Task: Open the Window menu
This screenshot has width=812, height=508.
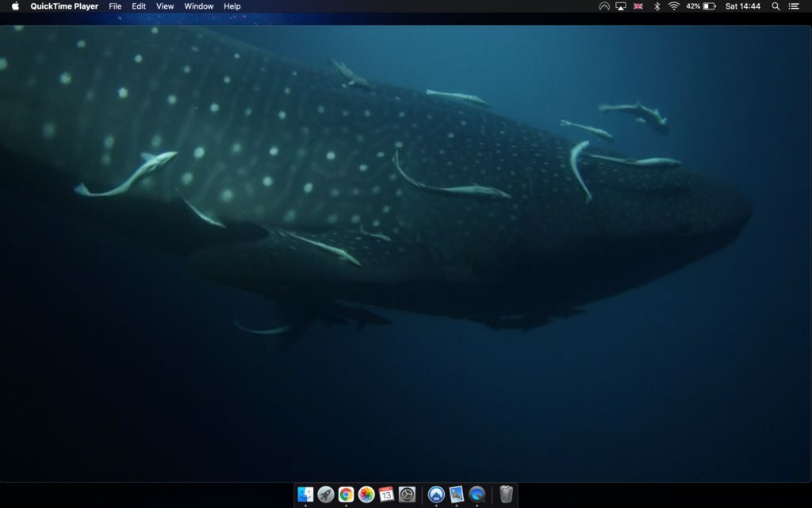Action: 198,6
